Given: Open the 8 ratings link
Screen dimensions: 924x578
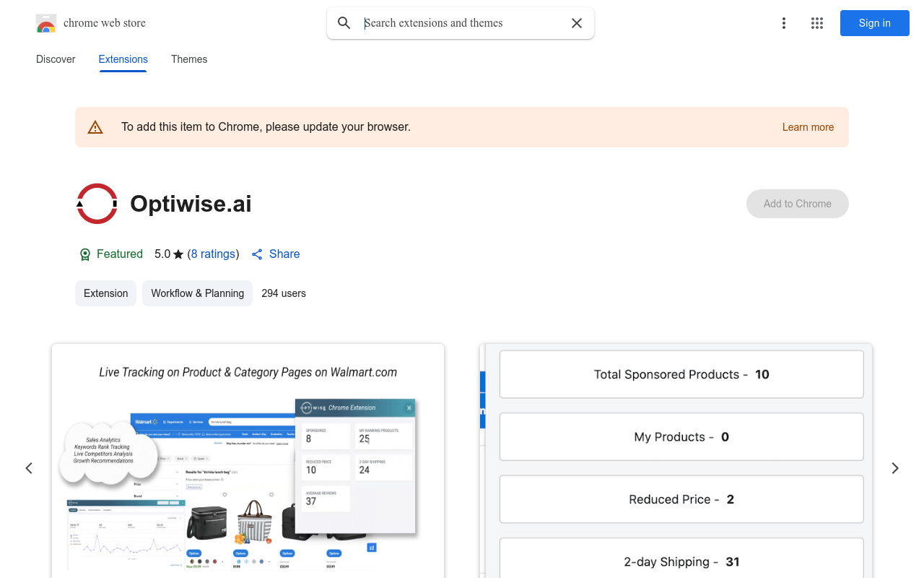Looking at the screenshot, I should tap(213, 254).
